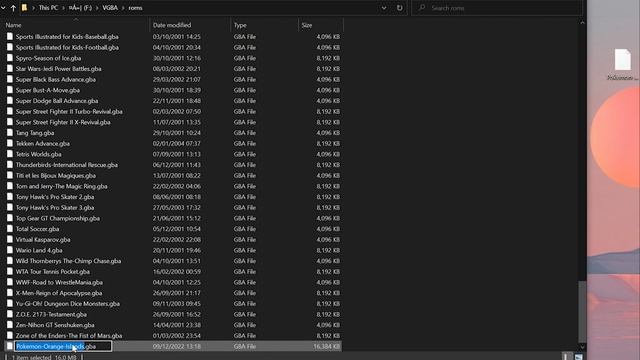
Task: Refresh the roms folder view
Action: tap(400, 8)
